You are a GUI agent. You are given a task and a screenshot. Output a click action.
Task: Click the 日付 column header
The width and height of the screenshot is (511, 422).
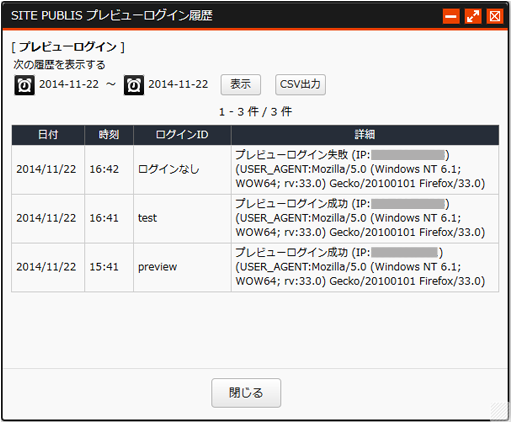48,135
